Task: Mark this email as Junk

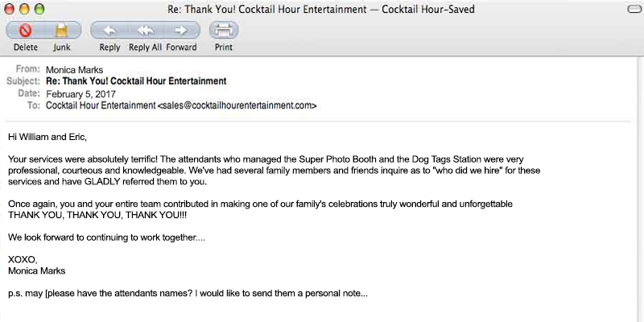Action: pyautogui.click(x=61, y=31)
